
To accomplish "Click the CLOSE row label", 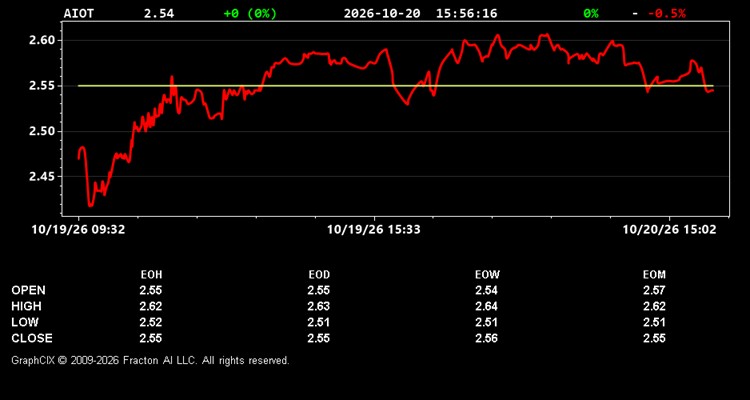I will coord(32,338).
